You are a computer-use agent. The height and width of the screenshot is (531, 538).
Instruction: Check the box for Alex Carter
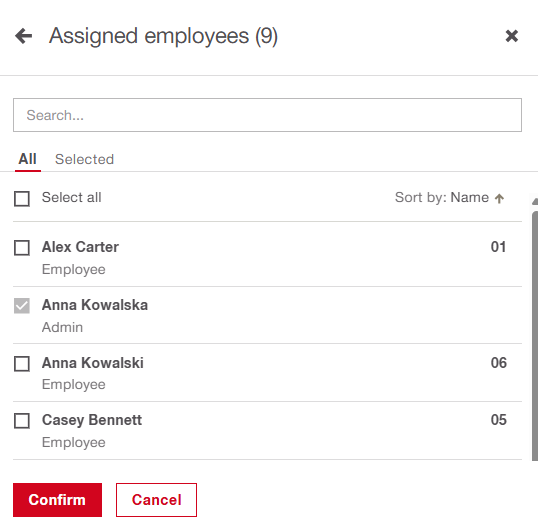click(22, 248)
